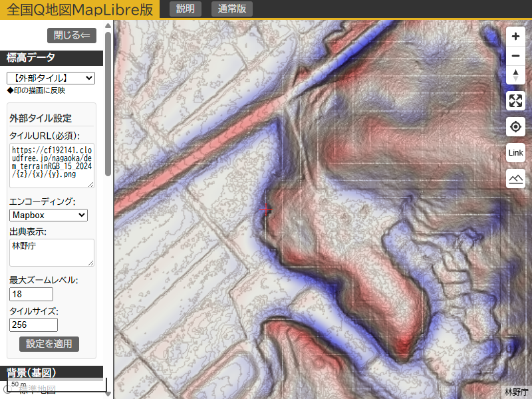Viewport: 532px width, 399px height.
Task: Open the 【外部タイル】 elevation data dropdown
Action: 51,78
